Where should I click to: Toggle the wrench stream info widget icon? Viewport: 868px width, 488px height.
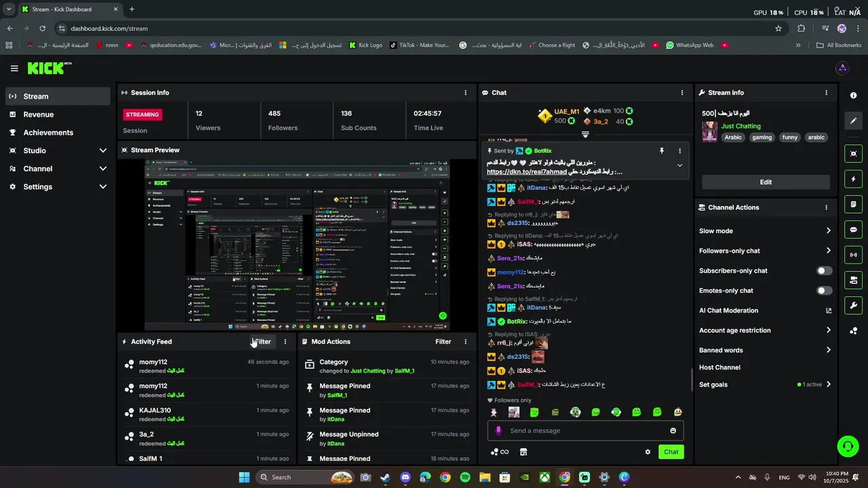[x=854, y=305]
